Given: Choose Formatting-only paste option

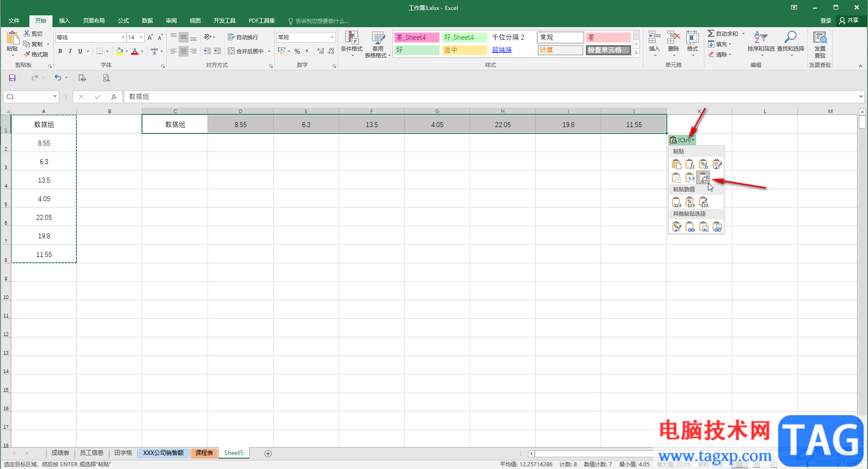Looking at the screenshot, I should tap(676, 226).
